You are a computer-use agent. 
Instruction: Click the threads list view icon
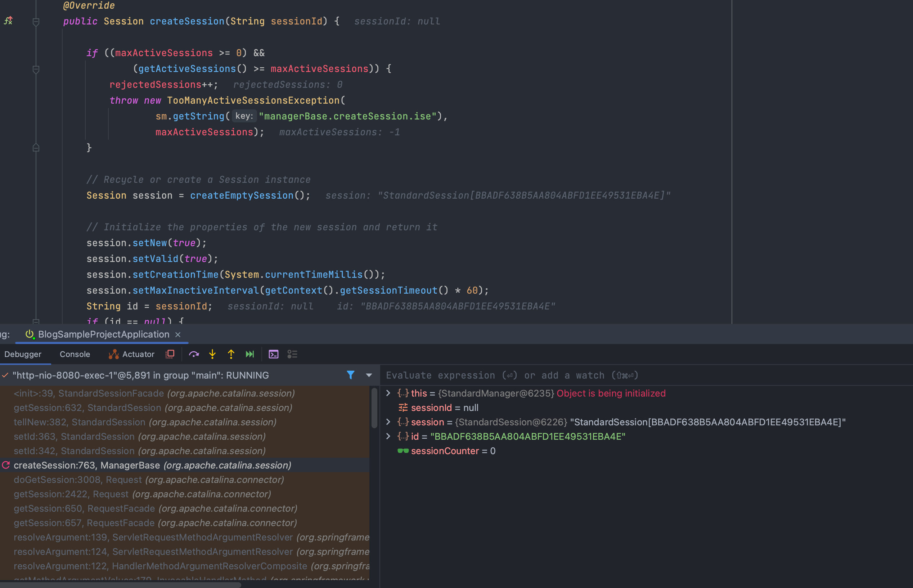tap(292, 354)
